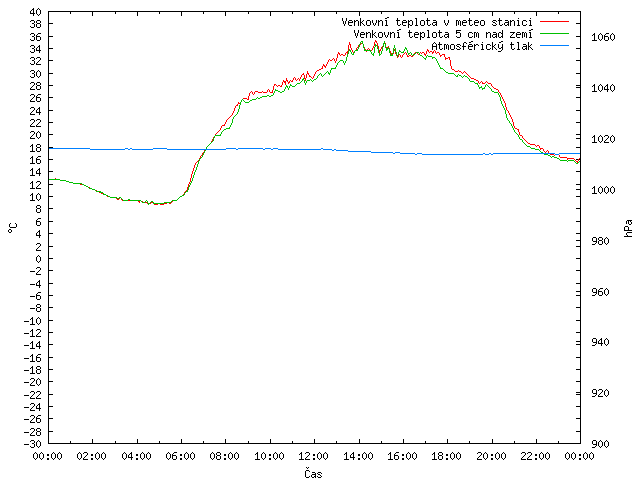This screenshot has width=640, height=480.
Task: Click the 10:00 time axis label
Action: point(269,456)
